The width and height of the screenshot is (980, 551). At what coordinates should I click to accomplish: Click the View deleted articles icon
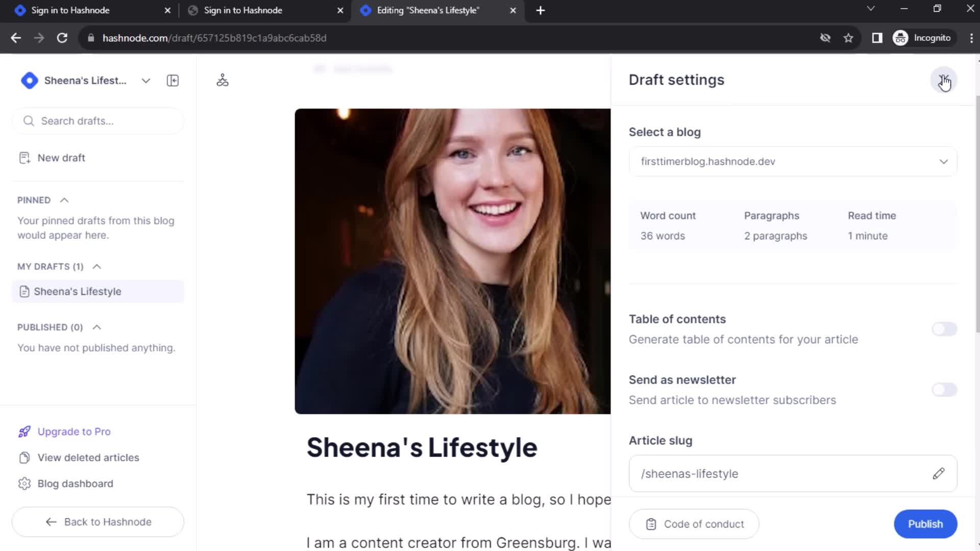(24, 458)
